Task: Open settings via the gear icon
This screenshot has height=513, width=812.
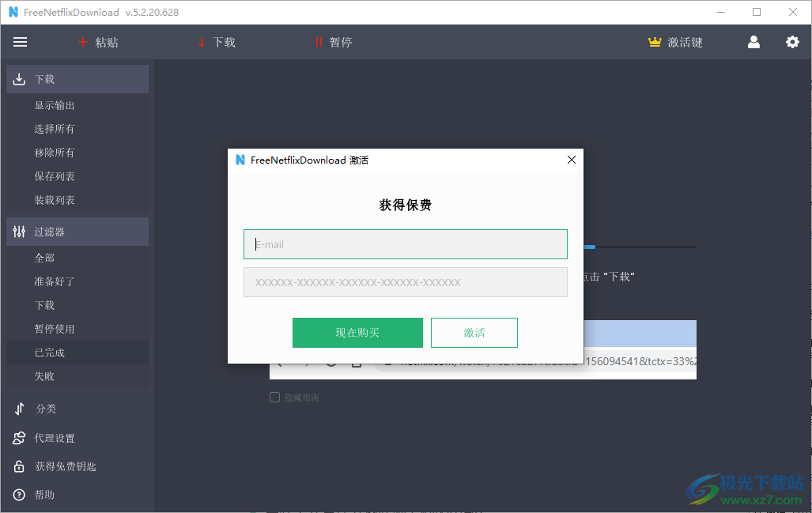Action: point(792,42)
